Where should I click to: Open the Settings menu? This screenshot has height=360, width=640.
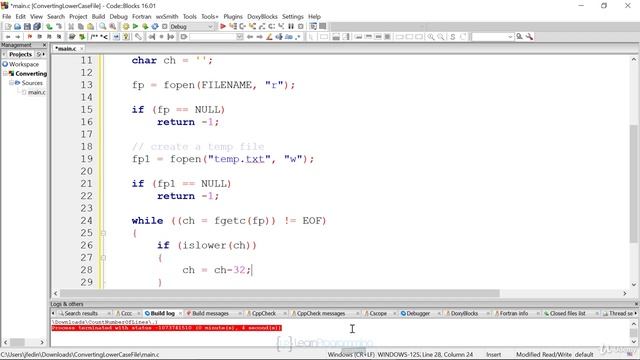tap(293, 16)
